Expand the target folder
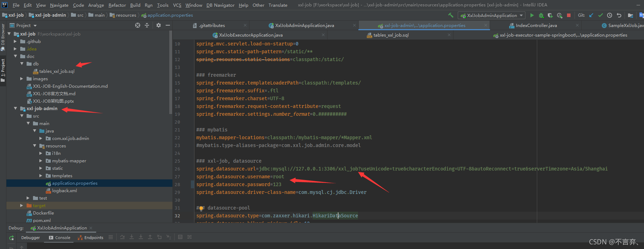The height and width of the screenshot is (249, 644). tap(22, 205)
